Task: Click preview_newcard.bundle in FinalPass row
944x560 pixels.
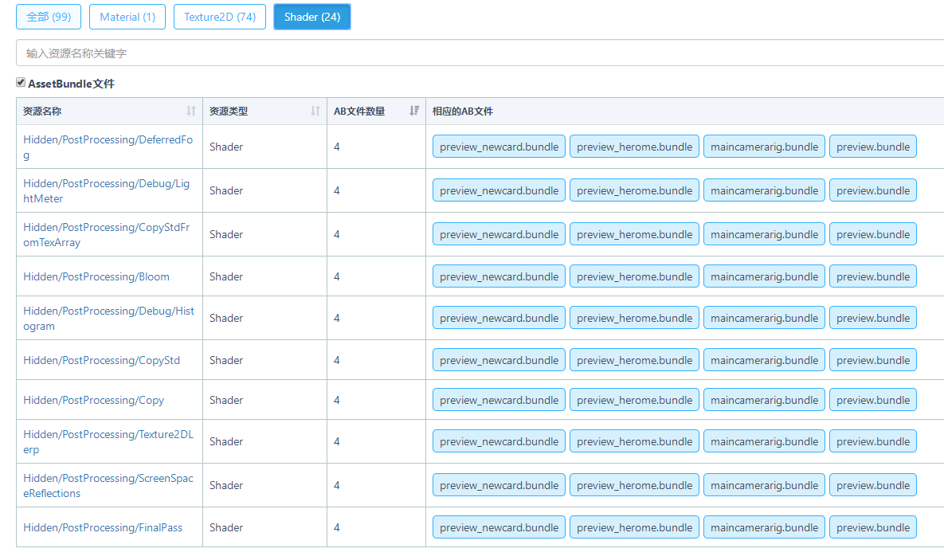Action: coord(499,527)
